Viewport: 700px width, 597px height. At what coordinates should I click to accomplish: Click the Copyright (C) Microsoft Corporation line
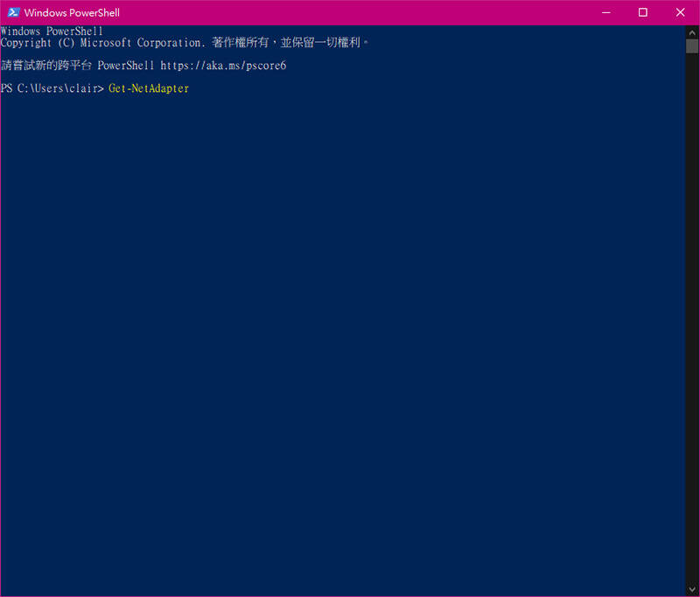click(x=185, y=43)
